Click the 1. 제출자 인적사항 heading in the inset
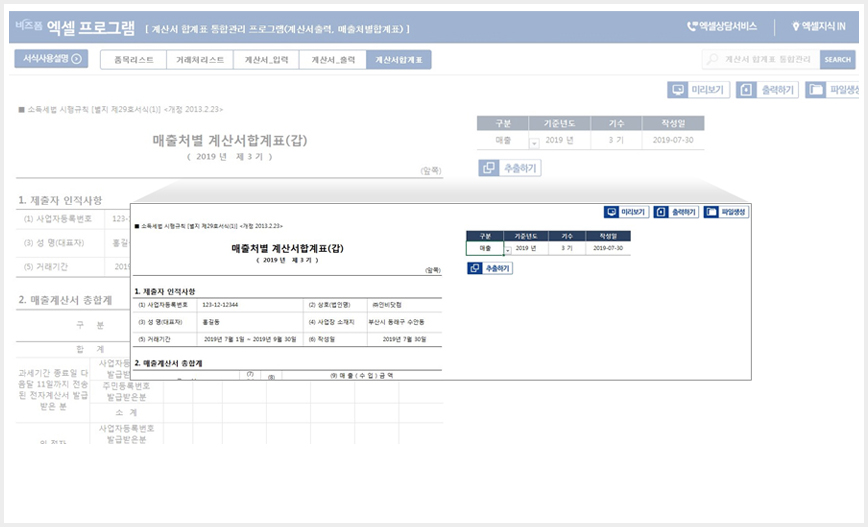 165,291
